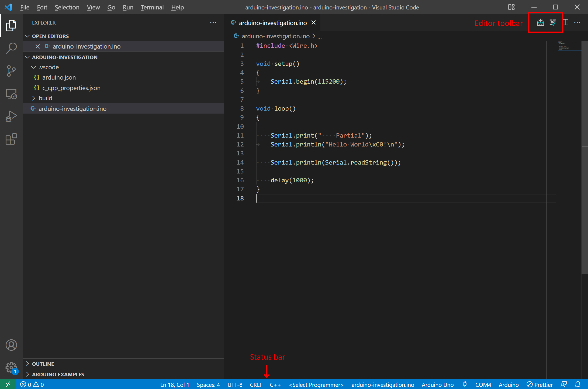Click the Arduino Verify toolbar icon
The height and width of the screenshot is (389, 588).
(553, 22)
